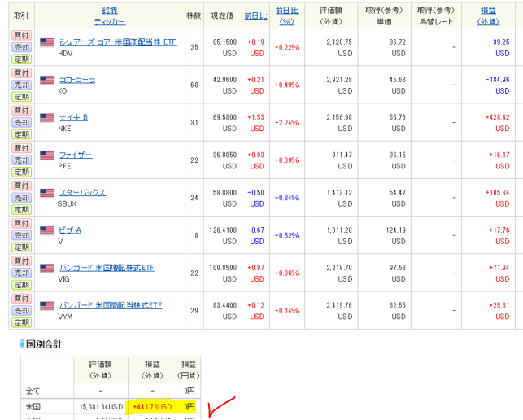Select the 国別合計 section heading
This screenshot has width=523, height=420.
click(x=44, y=344)
